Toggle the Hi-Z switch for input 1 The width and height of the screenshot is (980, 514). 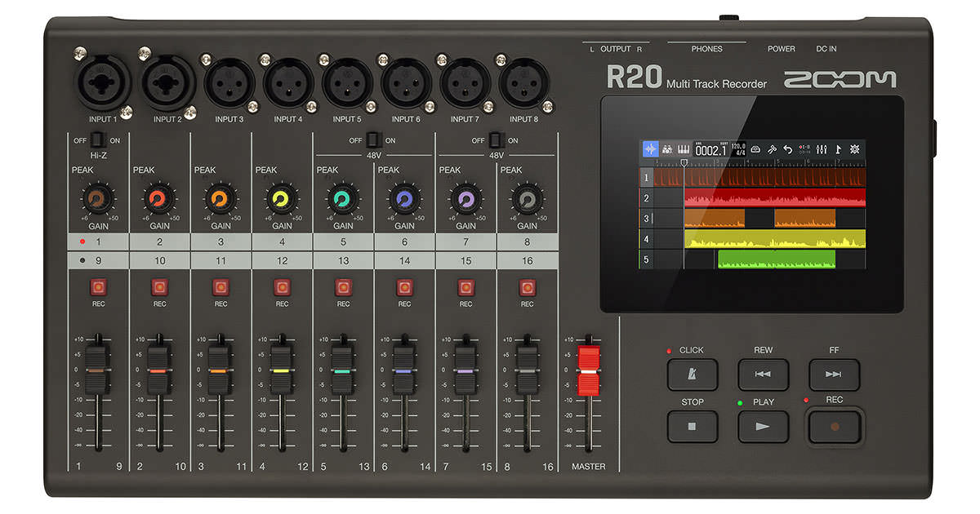tap(98, 140)
